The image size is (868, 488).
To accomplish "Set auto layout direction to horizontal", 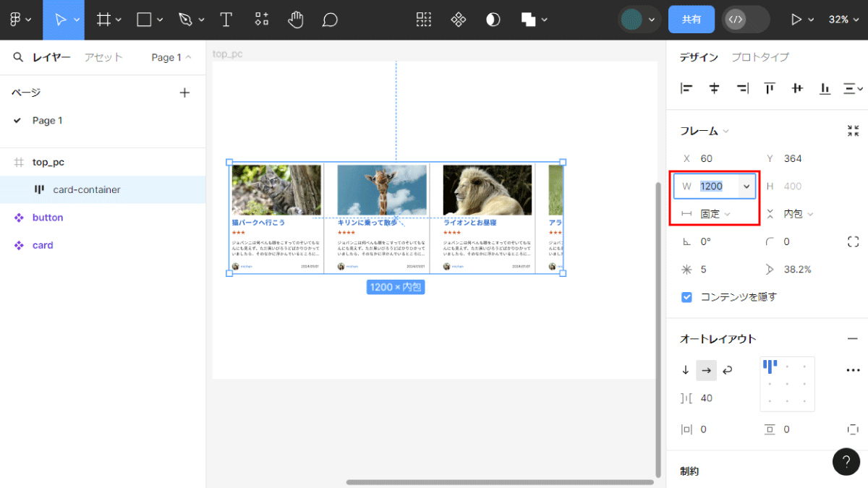I will pyautogui.click(x=707, y=370).
